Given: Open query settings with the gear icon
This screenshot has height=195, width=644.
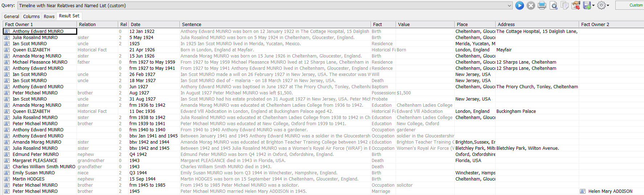Looking at the screenshot, I should pyautogui.click(x=602, y=5).
